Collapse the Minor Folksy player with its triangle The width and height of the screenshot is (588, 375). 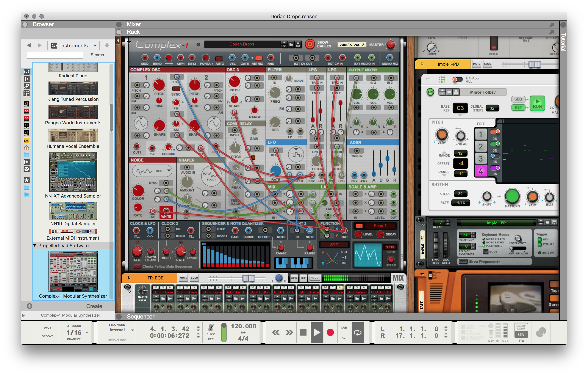(x=428, y=80)
